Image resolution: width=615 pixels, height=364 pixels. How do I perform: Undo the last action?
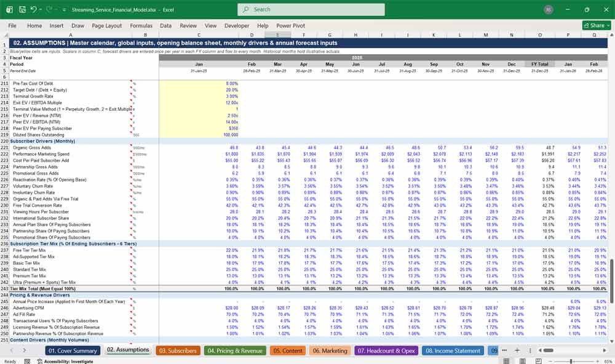(34, 9)
